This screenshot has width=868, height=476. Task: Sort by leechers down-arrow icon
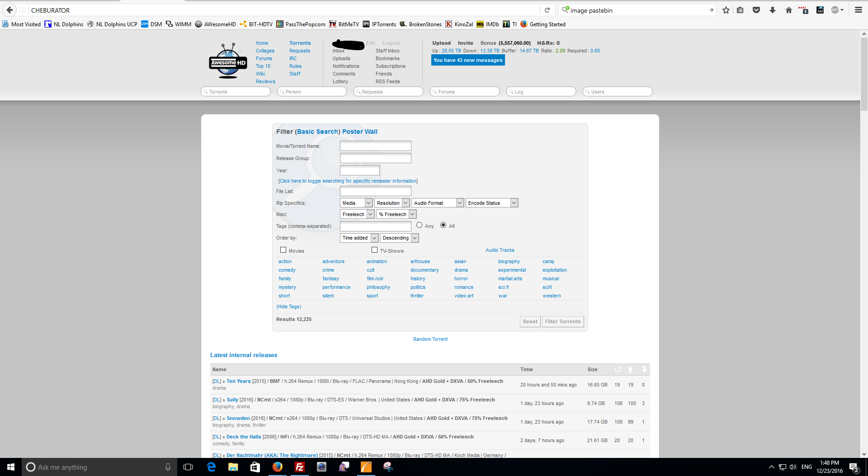coord(644,369)
